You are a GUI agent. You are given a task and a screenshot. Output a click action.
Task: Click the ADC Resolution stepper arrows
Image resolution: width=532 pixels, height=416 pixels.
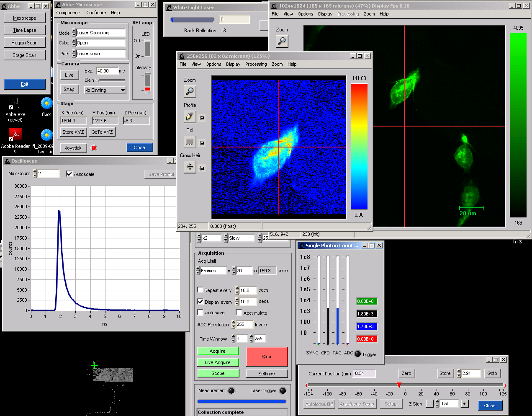[234, 324]
